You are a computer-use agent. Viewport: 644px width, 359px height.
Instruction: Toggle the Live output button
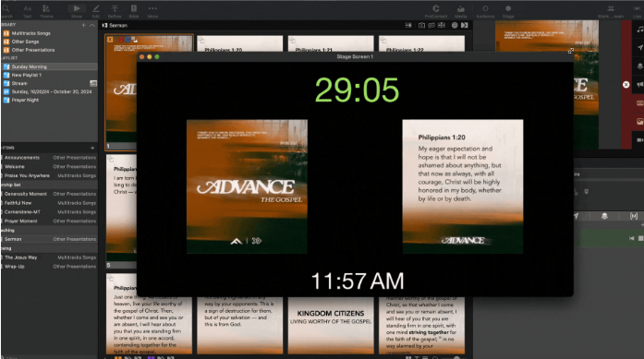pos(638,11)
